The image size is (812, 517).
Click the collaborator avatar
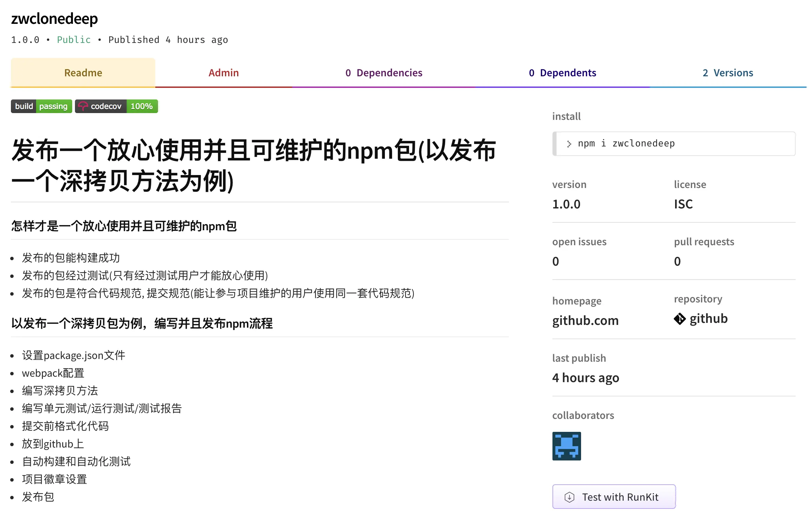pos(566,446)
